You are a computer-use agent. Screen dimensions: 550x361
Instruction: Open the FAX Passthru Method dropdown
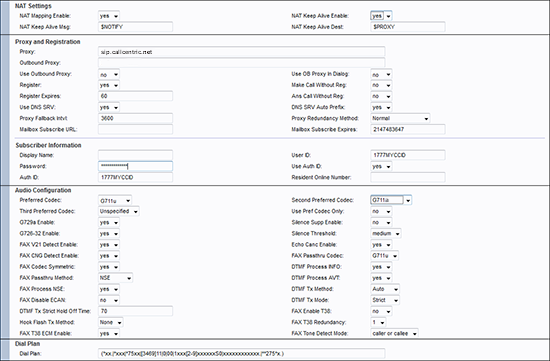115,278
